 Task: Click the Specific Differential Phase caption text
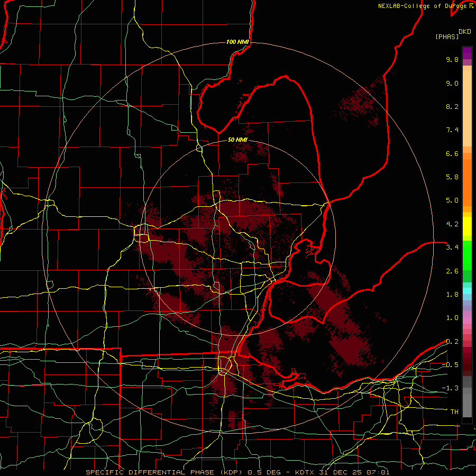[237, 472]
